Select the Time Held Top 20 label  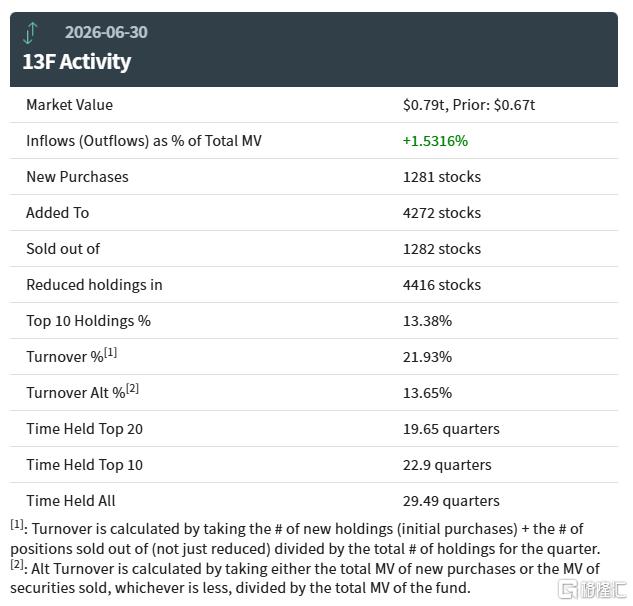(x=84, y=429)
